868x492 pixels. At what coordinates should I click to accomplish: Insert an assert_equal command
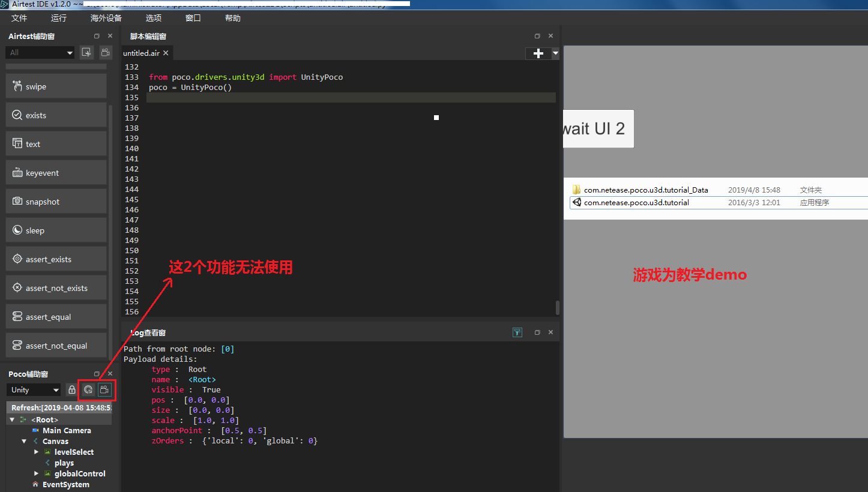56,317
